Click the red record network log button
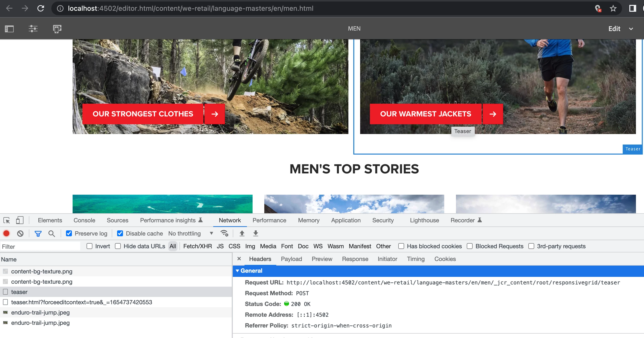 (x=7, y=234)
